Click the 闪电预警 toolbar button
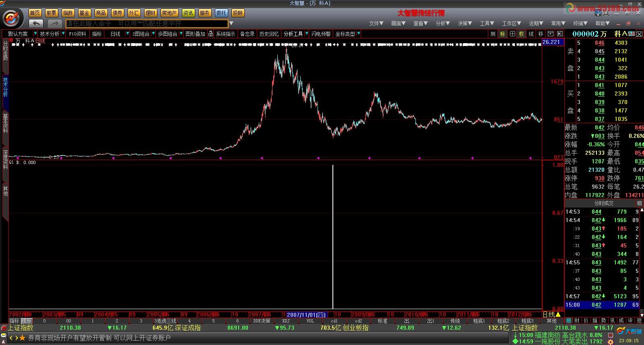Screen dimensions: 644x345 pos(321,34)
